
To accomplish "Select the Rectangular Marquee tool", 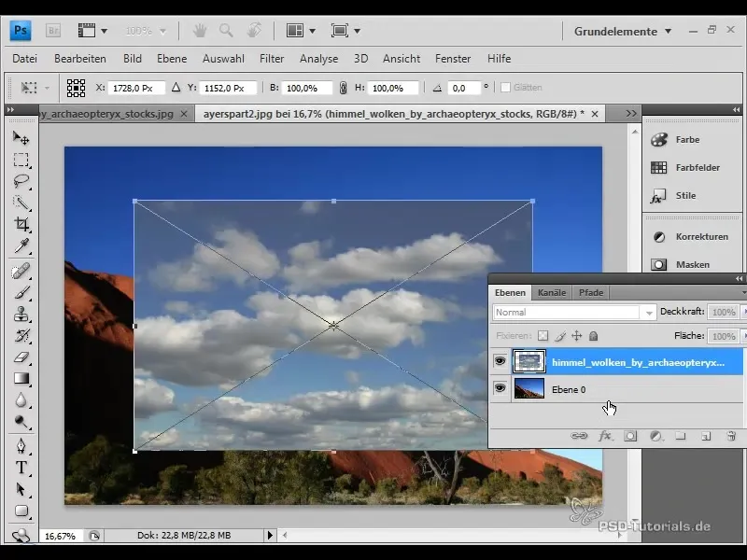I will pyautogui.click(x=21, y=160).
